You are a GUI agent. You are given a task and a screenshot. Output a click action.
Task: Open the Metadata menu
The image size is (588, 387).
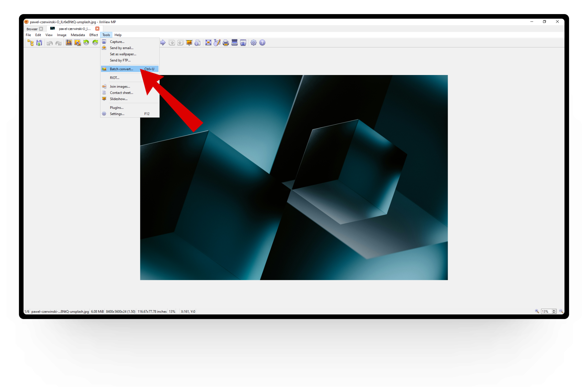coord(78,35)
